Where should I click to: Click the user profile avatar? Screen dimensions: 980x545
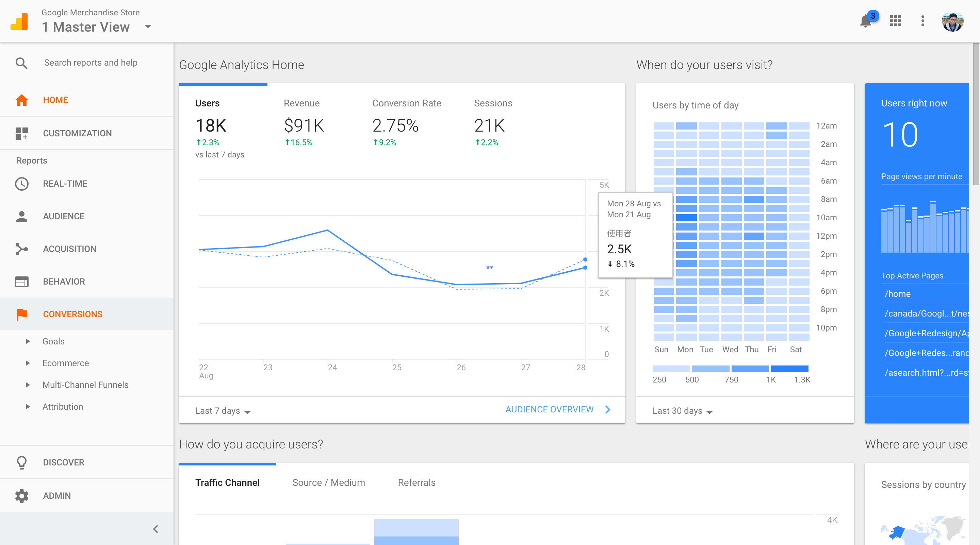(x=953, y=21)
